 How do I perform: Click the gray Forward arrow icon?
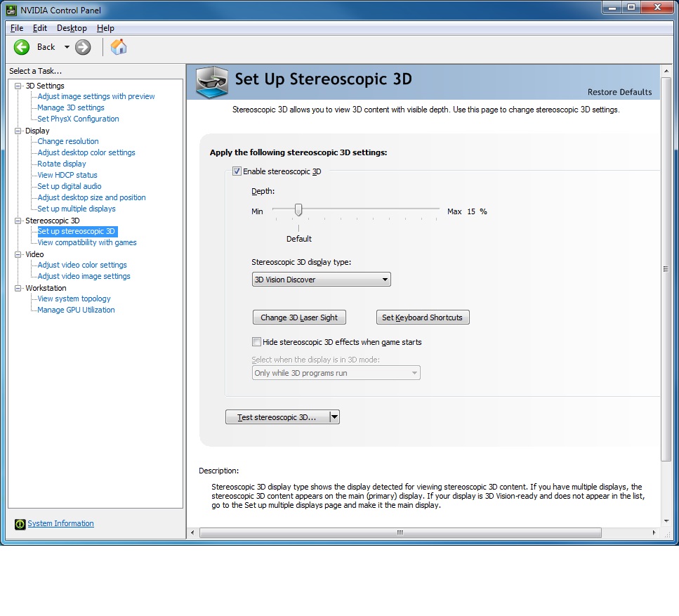tap(83, 47)
